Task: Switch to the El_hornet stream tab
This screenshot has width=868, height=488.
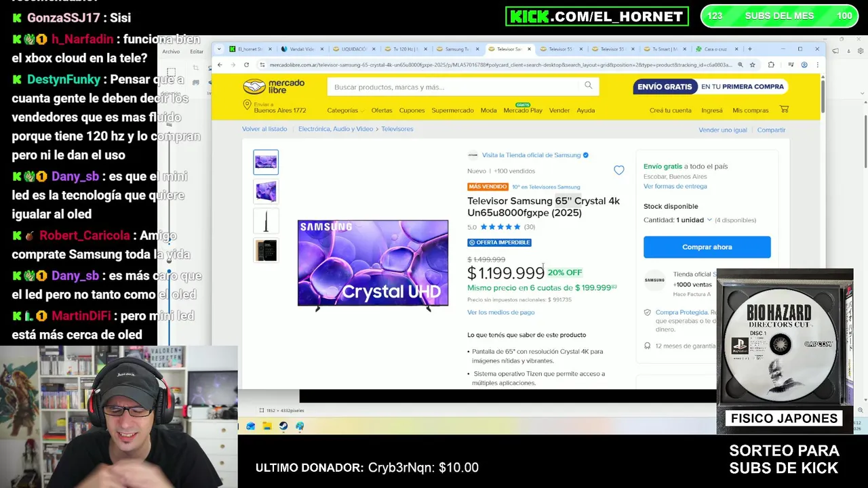Action: [251, 49]
